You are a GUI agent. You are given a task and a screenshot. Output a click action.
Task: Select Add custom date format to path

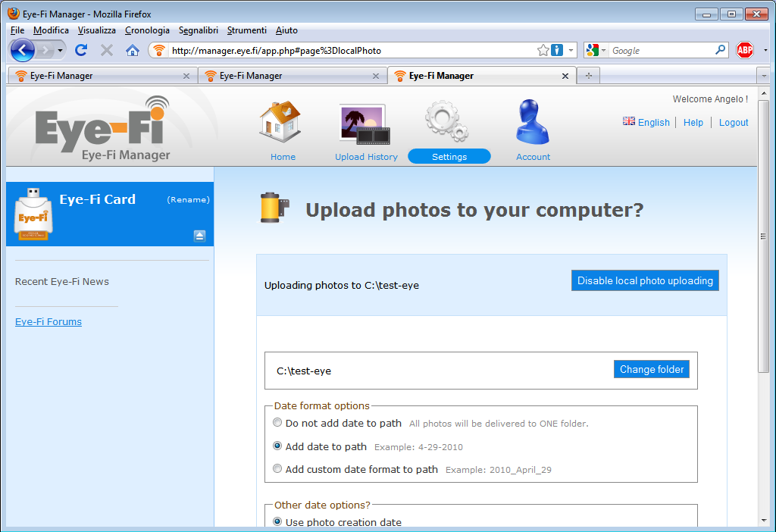277,468
